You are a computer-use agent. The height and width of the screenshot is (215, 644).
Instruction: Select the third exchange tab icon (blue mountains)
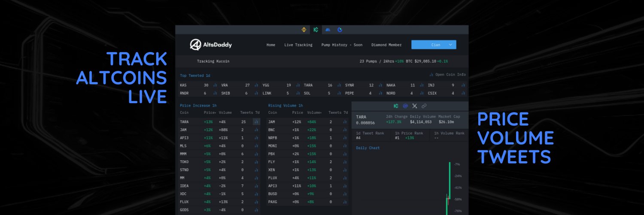pos(328,30)
